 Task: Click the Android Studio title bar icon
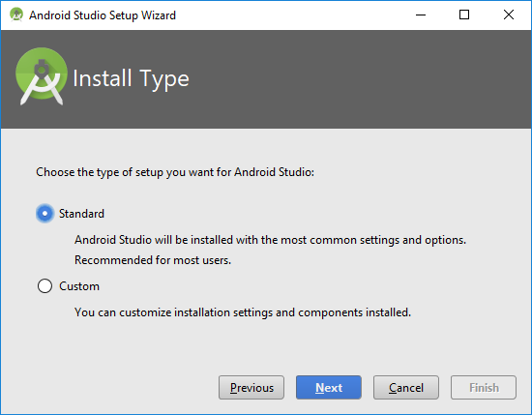coord(16,15)
